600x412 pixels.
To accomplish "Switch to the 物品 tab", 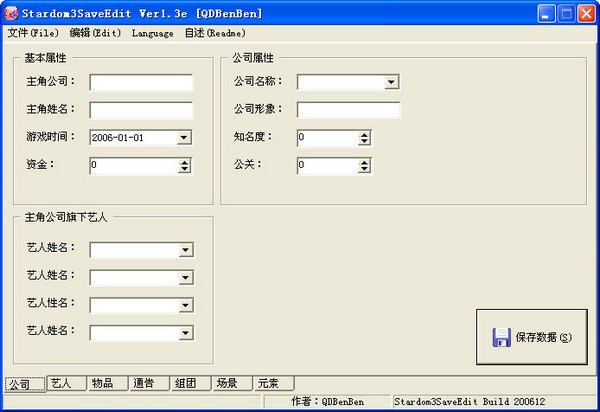I will click(x=108, y=383).
